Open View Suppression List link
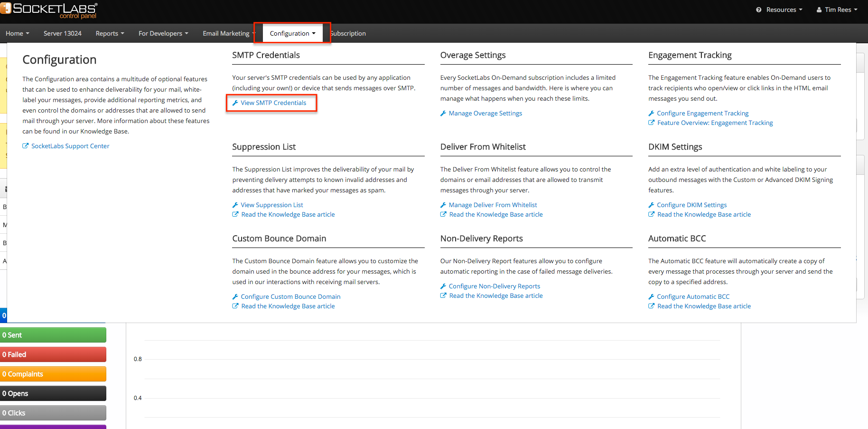The image size is (868, 429). 272,205
